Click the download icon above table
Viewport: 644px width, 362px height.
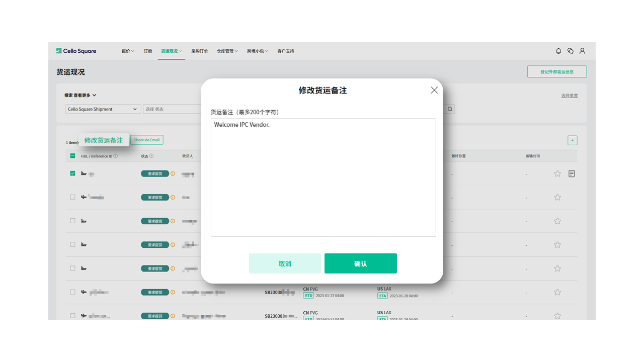coord(572,140)
